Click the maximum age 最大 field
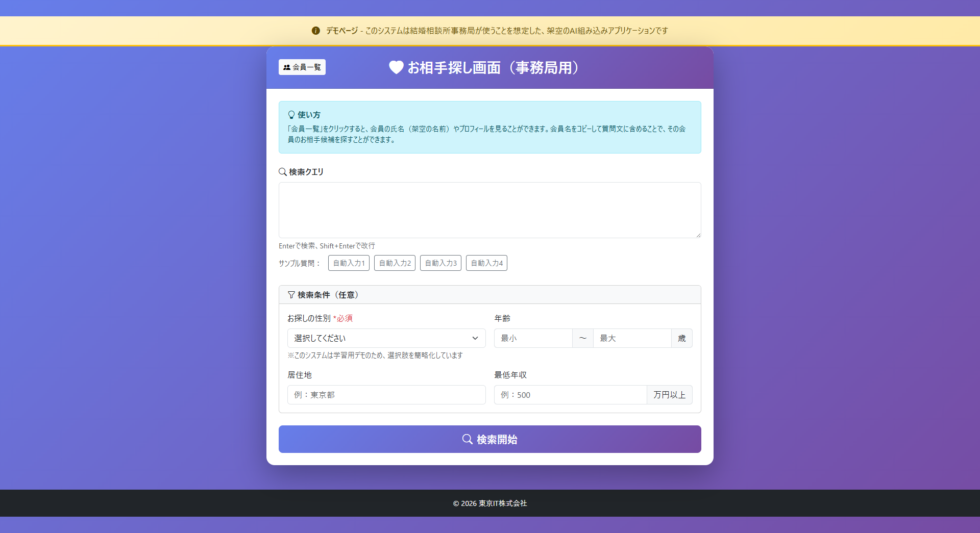Viewport: 980px width, 533px height. coord(632,338)
